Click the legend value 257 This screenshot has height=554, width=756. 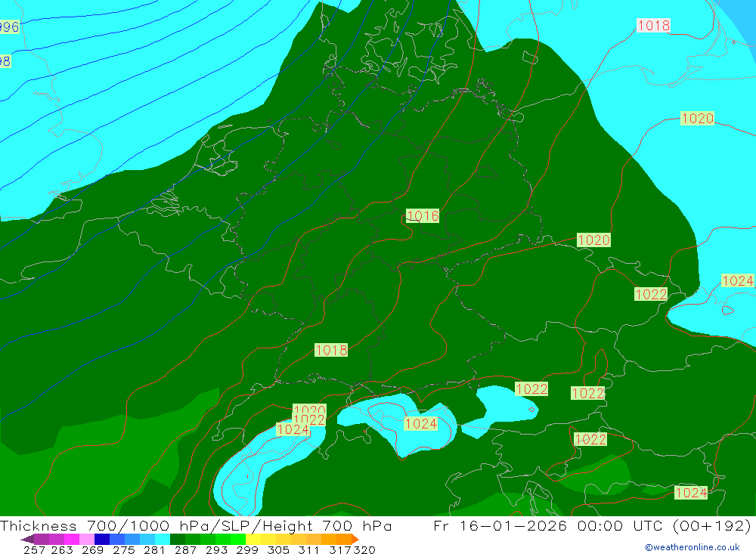pos(34,549)
